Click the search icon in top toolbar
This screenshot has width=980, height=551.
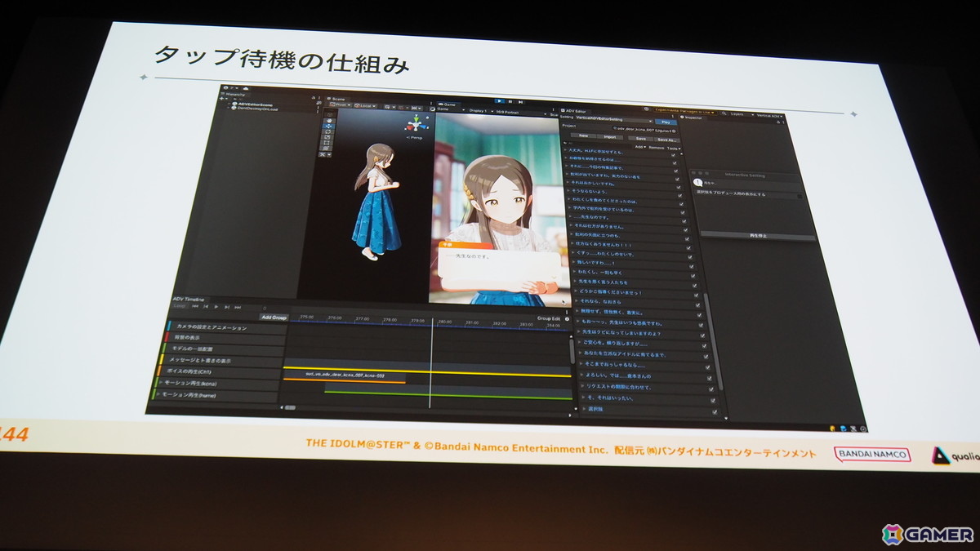coord(724,113)
